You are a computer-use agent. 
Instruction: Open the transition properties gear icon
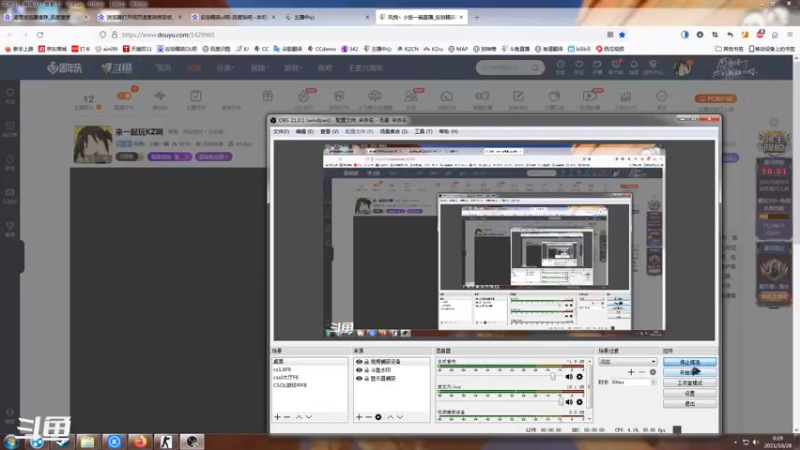point(653,372)
